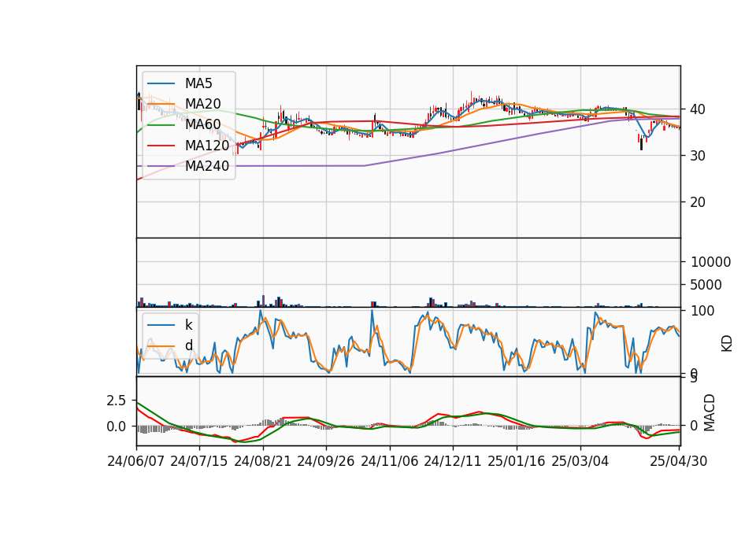Click the green MA60 legend line sample
756x543 pixels.
[161, 125]
